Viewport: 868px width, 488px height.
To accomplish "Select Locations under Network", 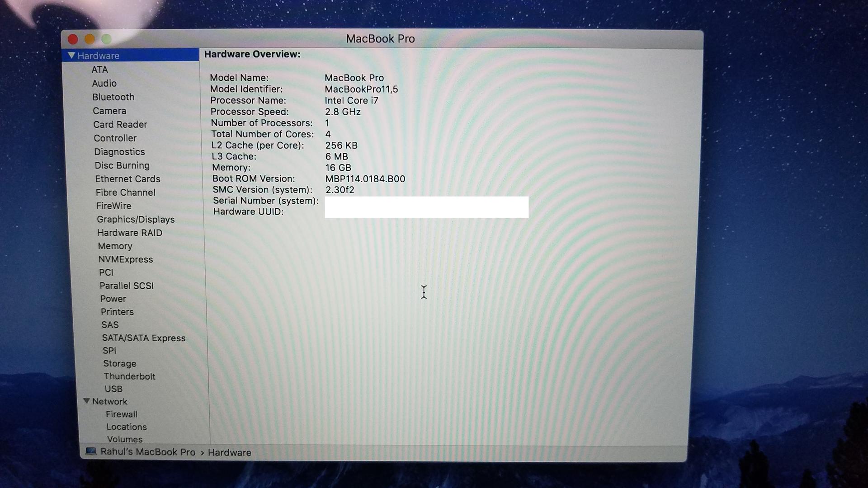I will pyautogui.click(x=126, y=427).
